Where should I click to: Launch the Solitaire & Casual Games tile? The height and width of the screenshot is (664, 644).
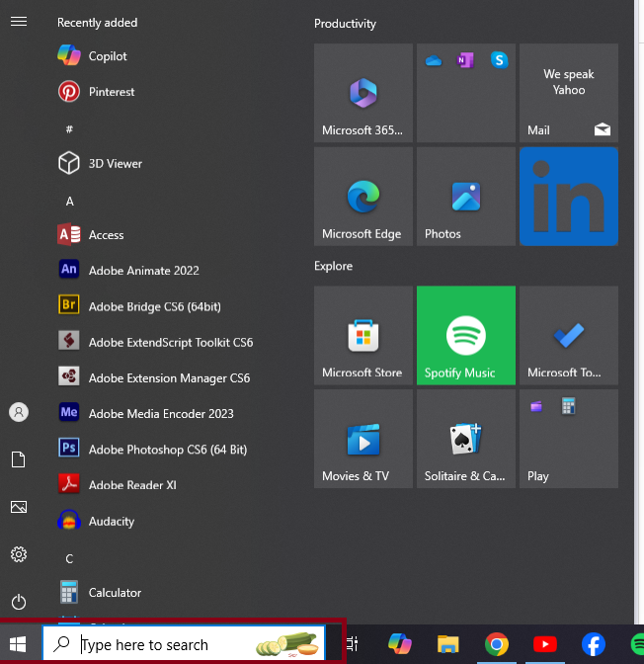466,439
